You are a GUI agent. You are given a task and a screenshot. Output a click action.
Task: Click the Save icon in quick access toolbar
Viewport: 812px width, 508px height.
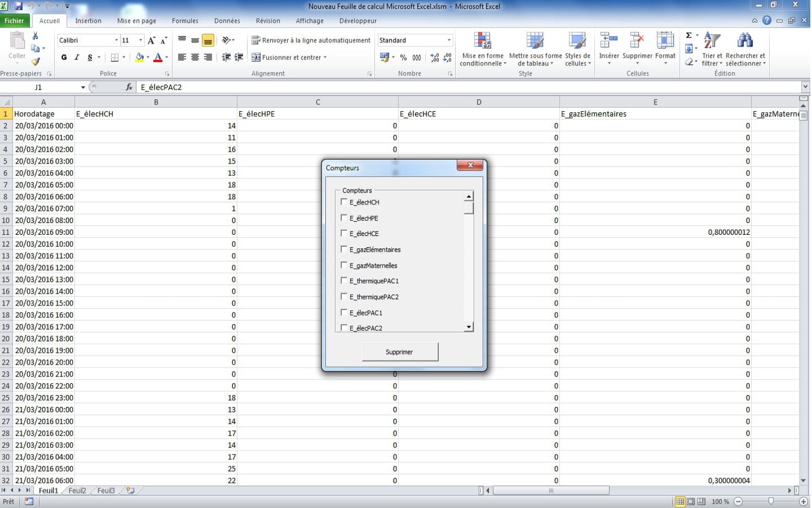[18, 6]
